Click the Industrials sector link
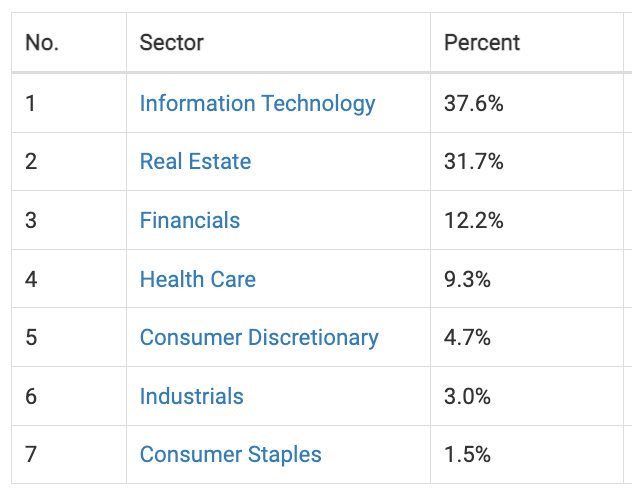Viewport: 632px width, 492px height. pyautogui.click(x=191, y=396)
